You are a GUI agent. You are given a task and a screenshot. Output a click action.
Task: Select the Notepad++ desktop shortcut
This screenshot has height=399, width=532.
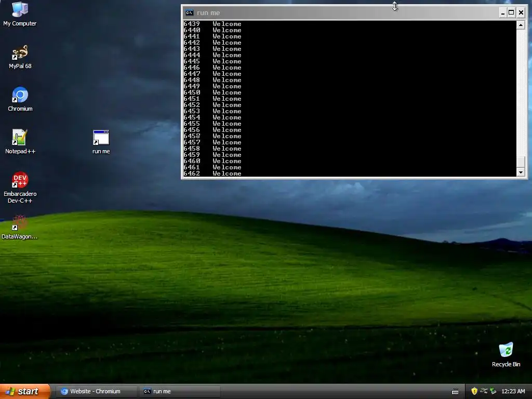20,142
